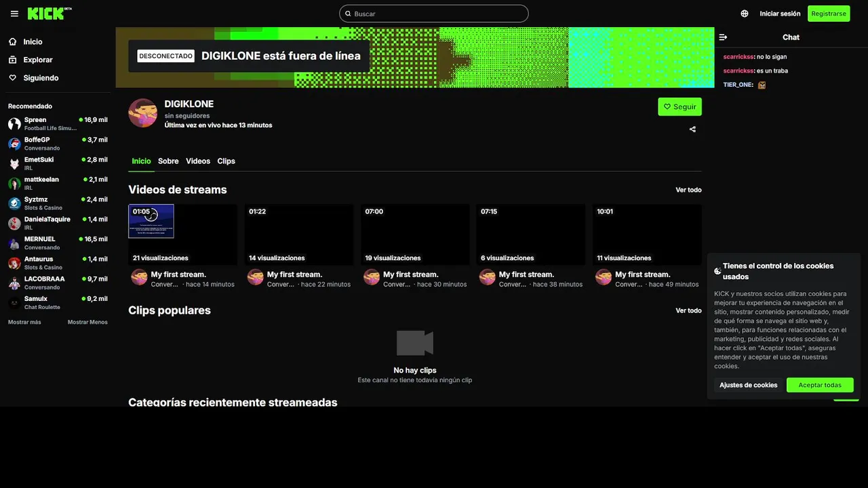
Task: Click Samulx channel avatar
Action: pyautogui.click(x=14, y=303)
